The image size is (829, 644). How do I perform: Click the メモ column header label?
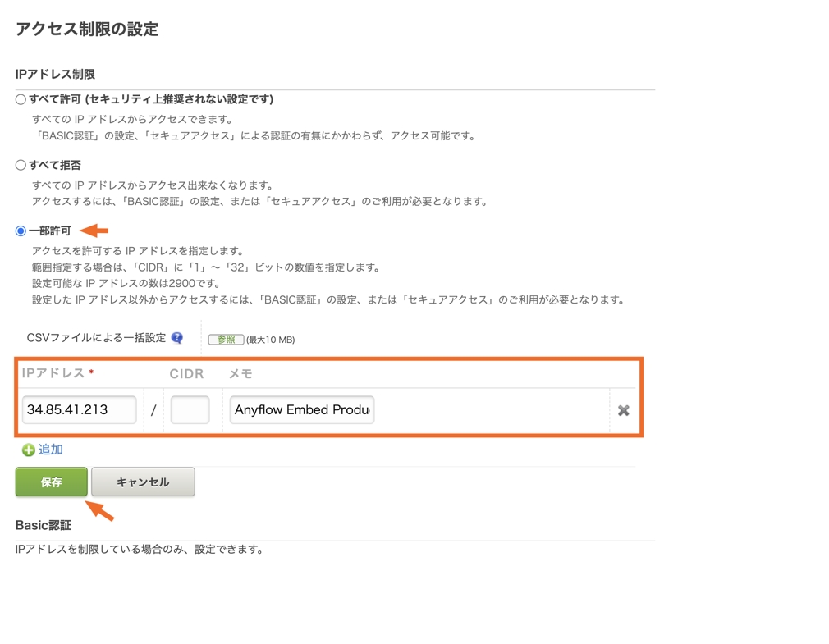tap(240, 373)
